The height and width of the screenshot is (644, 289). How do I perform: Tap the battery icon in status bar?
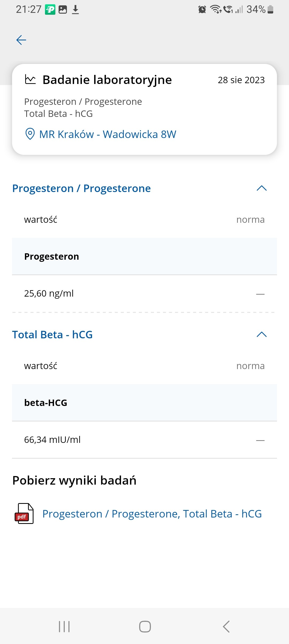coord(271,10)
